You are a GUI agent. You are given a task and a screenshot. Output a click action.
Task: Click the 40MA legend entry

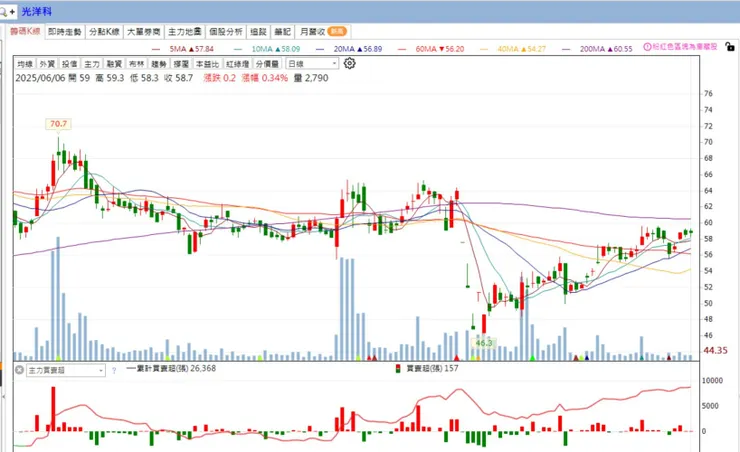[513, 49]
